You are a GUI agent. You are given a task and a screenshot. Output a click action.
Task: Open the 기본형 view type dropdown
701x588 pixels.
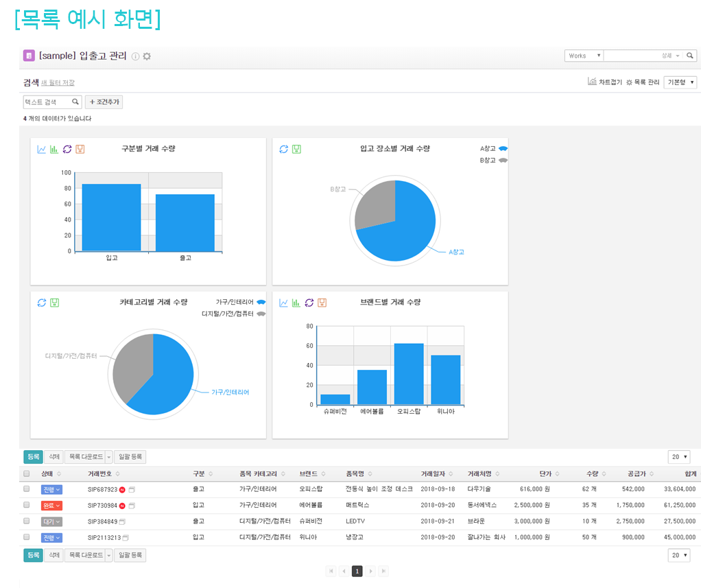tap(681, 82)
